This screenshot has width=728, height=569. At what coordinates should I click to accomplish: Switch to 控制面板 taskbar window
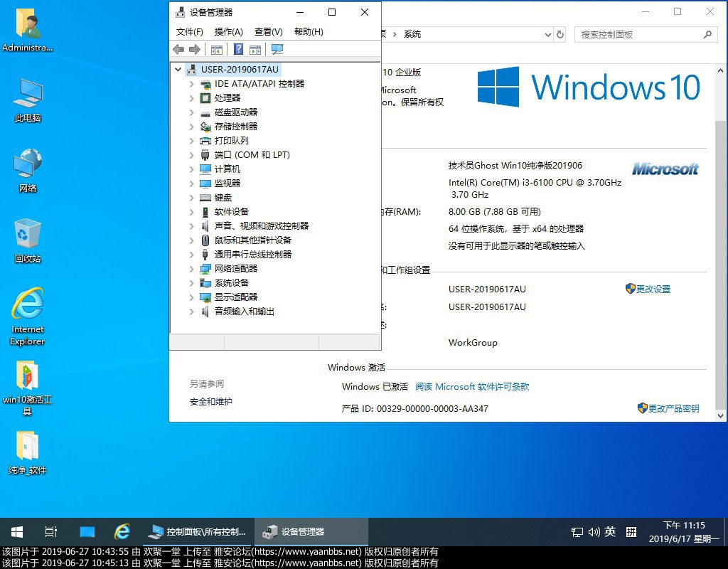click(198, 531)
